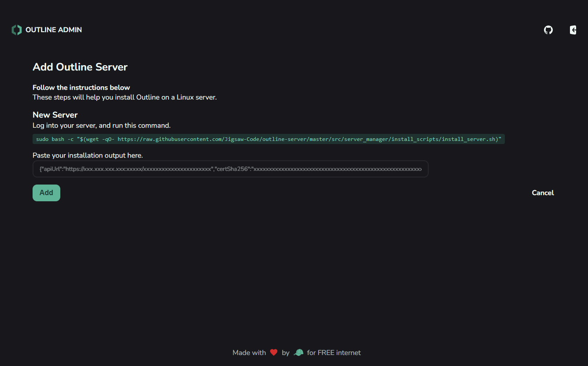Click the New Server subheading
Image resolution: width=588 pixels, height=366 pixels.
(55, 115)
